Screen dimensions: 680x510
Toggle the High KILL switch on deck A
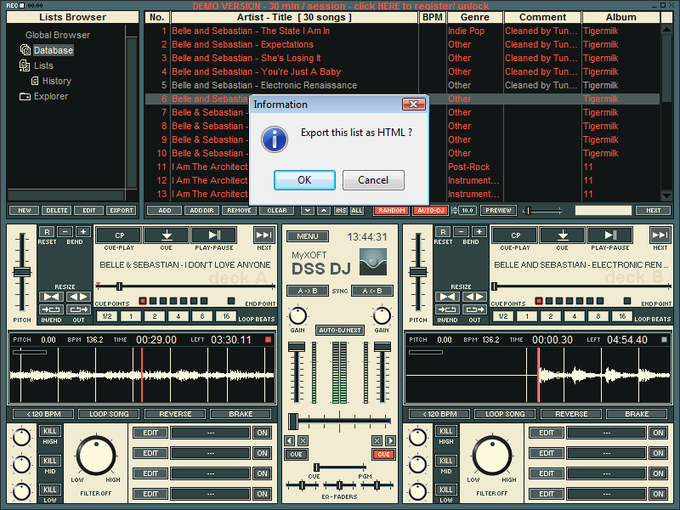[x=51, y=431]
